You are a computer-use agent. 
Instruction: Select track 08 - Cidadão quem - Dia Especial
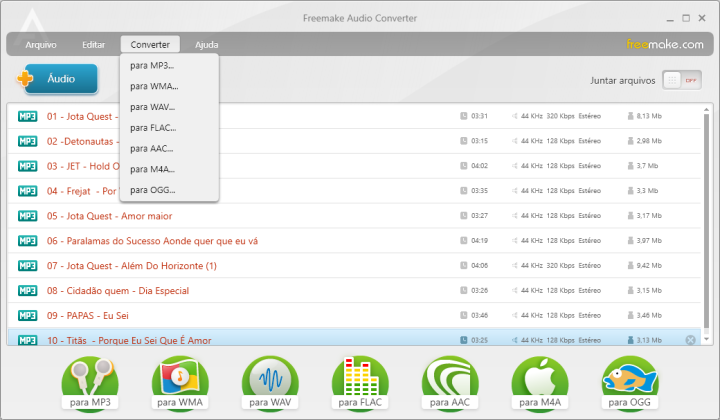(x=354, y=291)
